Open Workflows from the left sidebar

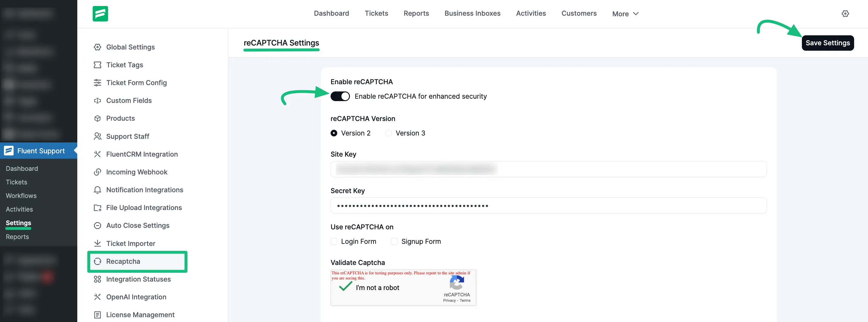point(21,195)
